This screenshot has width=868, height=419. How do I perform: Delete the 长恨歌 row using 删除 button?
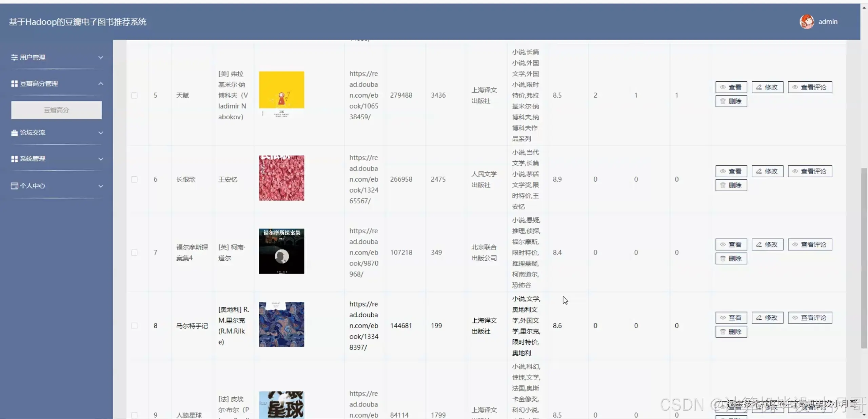[x=731, y=185]
